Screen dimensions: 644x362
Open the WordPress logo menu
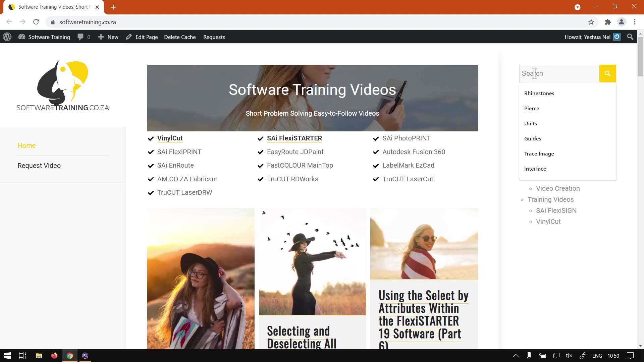point(7,37)
